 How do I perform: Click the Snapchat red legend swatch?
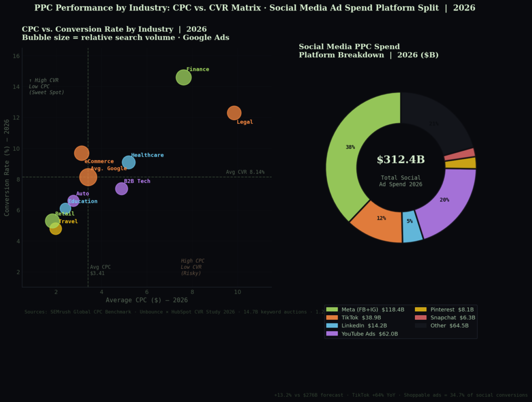pyautogui.click(x=421, y=317)
